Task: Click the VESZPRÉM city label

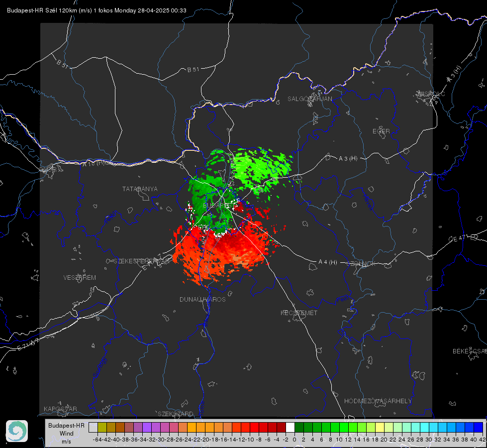Action: (x=80, y=277)
